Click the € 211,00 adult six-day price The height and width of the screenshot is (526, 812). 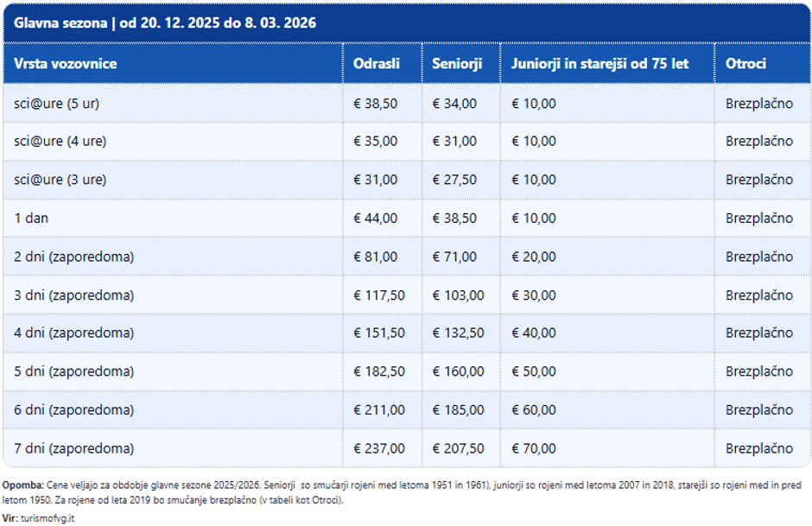[379, 410]
